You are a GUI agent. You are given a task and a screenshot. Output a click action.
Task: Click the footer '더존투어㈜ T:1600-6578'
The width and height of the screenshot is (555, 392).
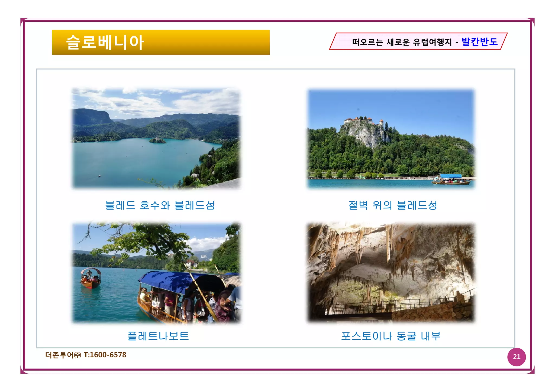click(x=86, y=355)
